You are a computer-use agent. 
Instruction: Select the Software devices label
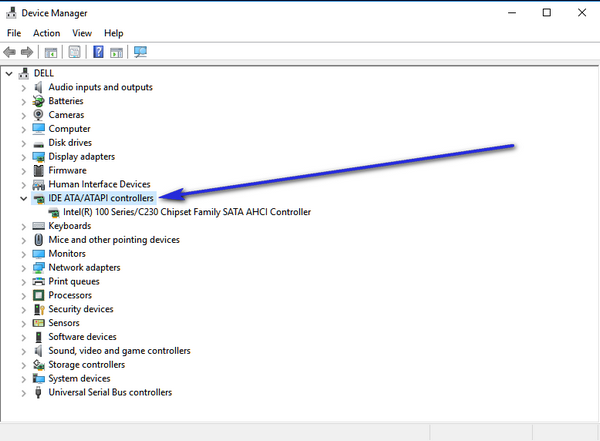[82, 337]
